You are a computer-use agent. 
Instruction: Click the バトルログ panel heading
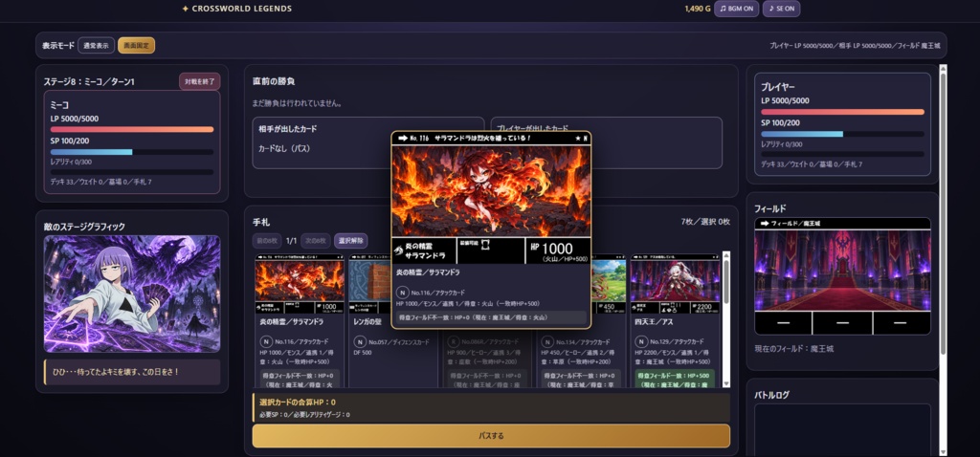(x=772, y=395)
